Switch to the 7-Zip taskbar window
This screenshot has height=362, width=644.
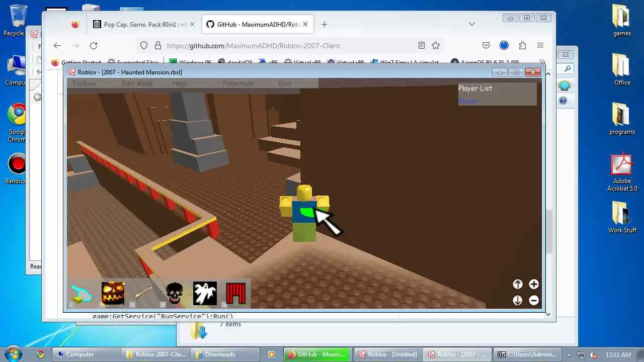tap(526, 354)
